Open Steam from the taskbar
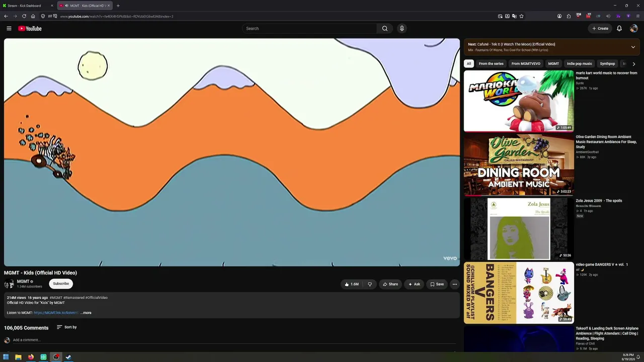This screenshot has height=362, width=644. tap(68, 357)
